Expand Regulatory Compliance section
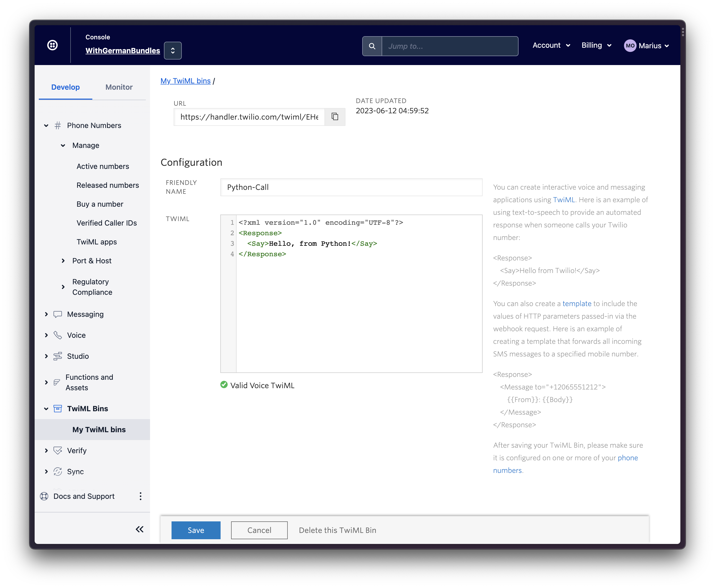Image resolution: width=715 pixels, height=588 pixels. (63, 287)
